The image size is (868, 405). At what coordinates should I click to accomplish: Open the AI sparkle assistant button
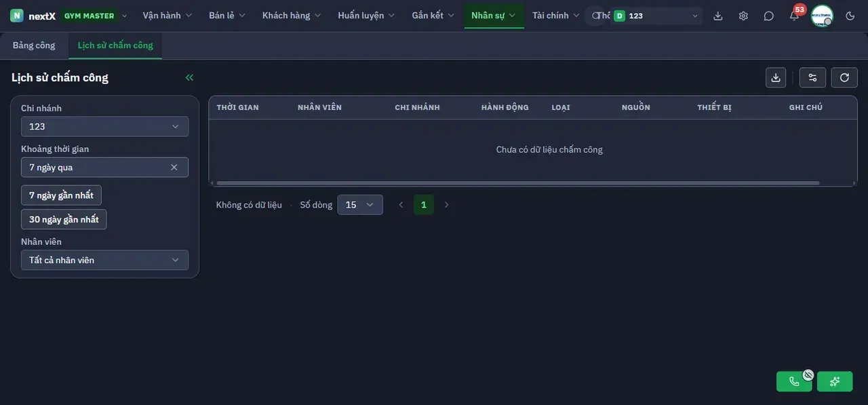pos(835,381)
